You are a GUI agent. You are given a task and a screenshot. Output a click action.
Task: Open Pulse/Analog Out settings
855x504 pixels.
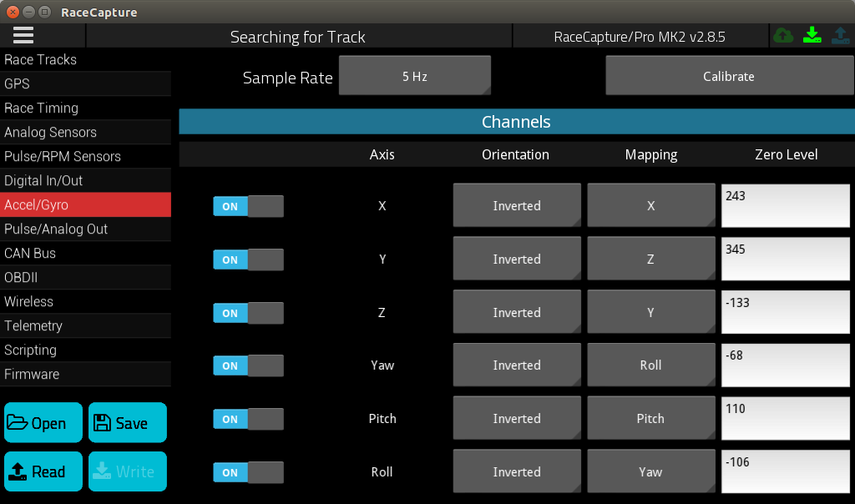86,229
